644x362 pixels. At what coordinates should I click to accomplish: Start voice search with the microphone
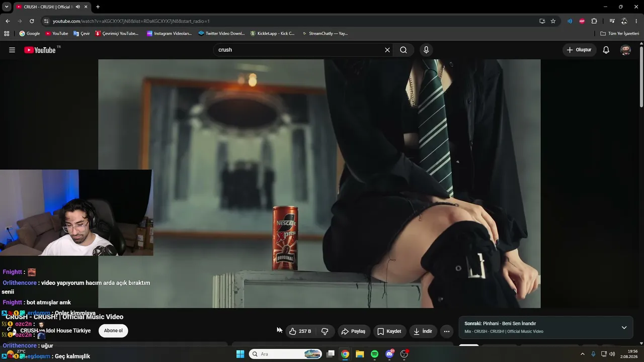point(426,50)
